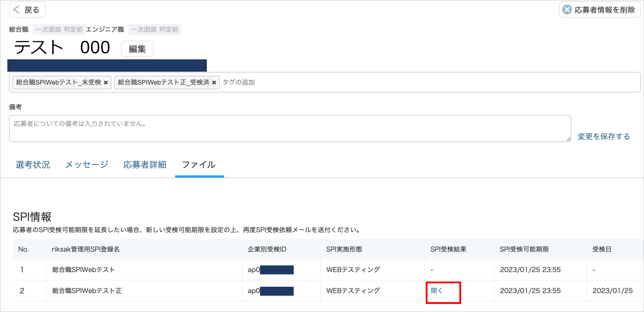The height and width of the screenshot is (312, 644).
Task: Click the 一次面談 判定前 badge after 総合職
Action: (59, 30)
